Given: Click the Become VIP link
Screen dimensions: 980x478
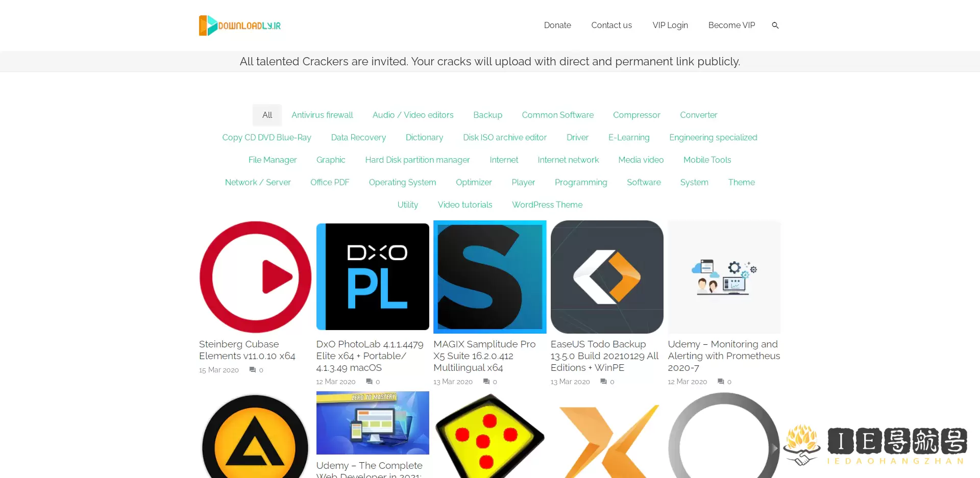Looking at the screenshot, I should point(731,26).
